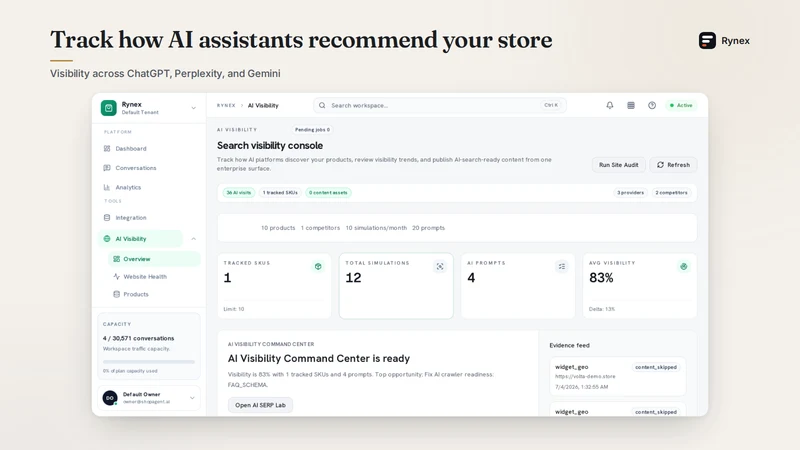Image resolution: width=800 pixels, height=450 pixels.
Task: Collapse the AI Visibility submenu chevron
Action: pyautogui.click(x=193, y=239)
